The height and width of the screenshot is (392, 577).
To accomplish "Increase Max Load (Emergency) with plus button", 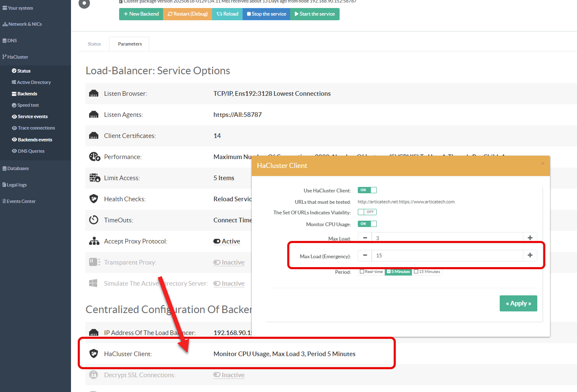I will pos(530,255).
